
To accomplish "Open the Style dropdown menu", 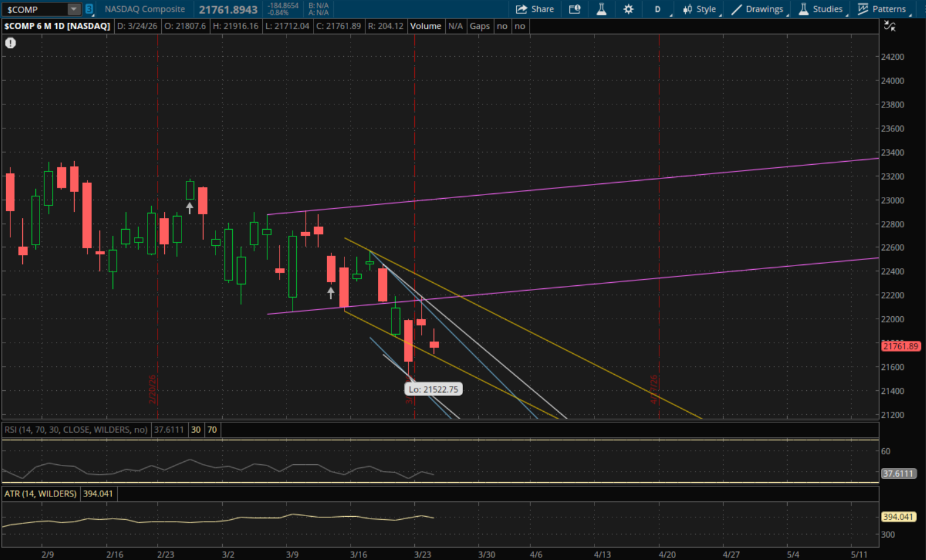I will point(699,9).
